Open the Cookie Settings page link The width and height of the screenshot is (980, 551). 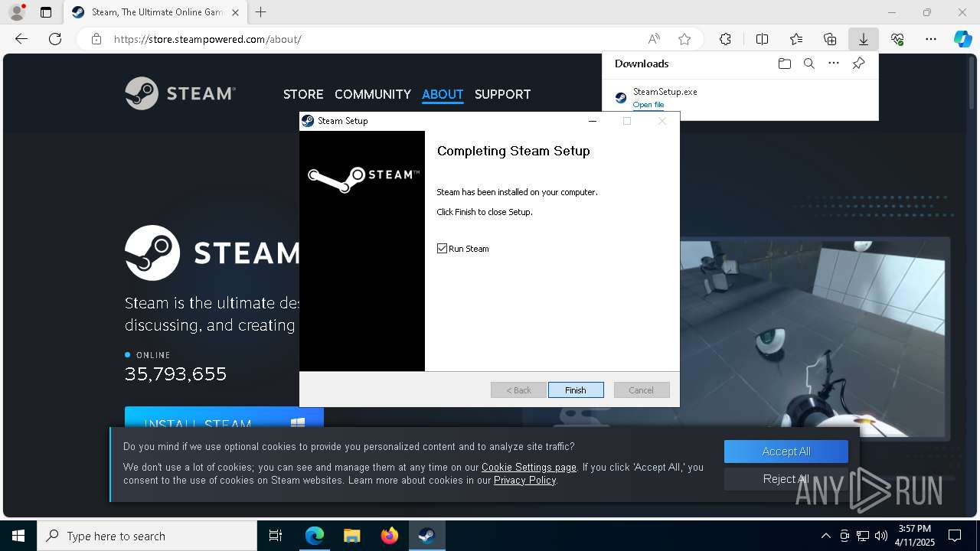pyautogui.click(x=529, y=467)
